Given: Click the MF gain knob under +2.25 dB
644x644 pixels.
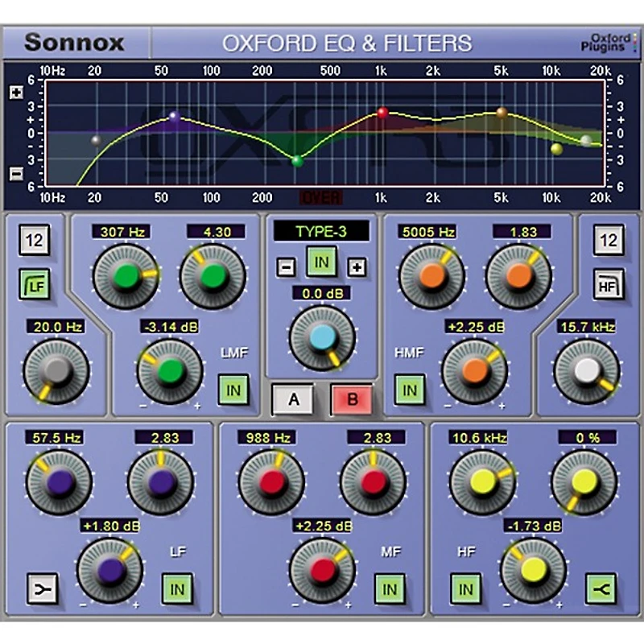Looking at the screenshot, I should [x=323, y=571].
